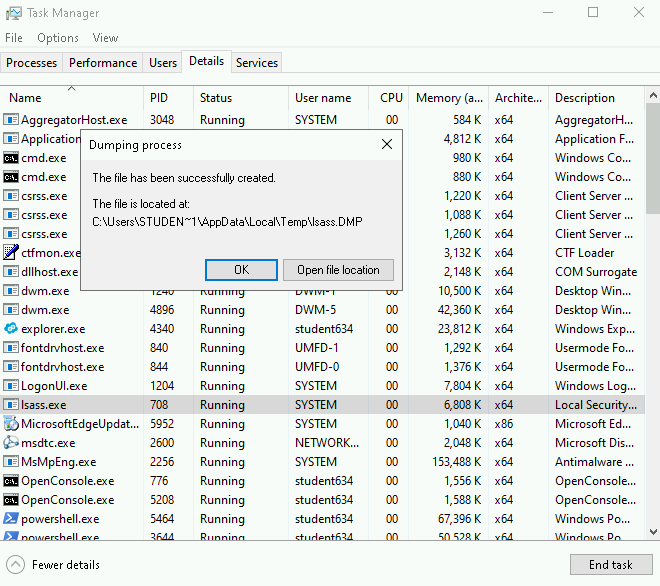Screen dimensions: 660x586
Task: Click the ctfmon.exe pen icon
Action: click(x=11, y=253)
